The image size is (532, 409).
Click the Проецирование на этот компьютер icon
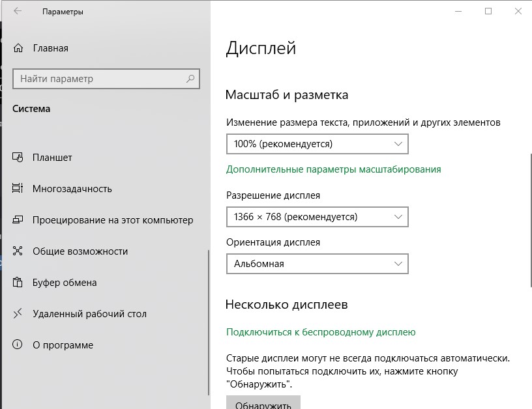(18, 219)
